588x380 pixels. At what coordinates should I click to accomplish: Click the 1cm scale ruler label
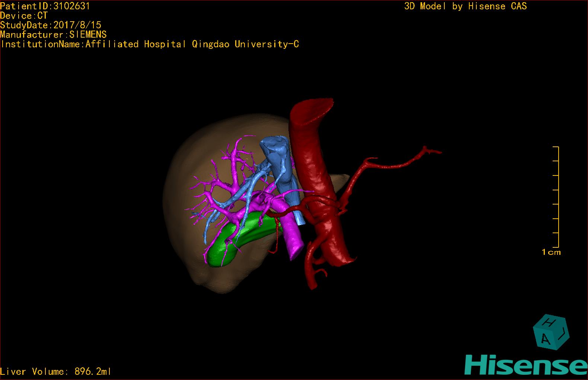pyautogui.click(x=551, y=252)
